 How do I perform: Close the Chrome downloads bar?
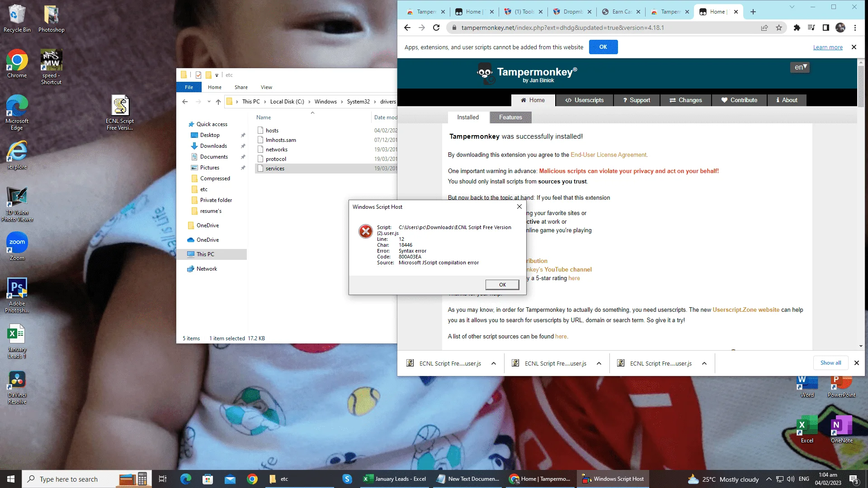point(856,363)
